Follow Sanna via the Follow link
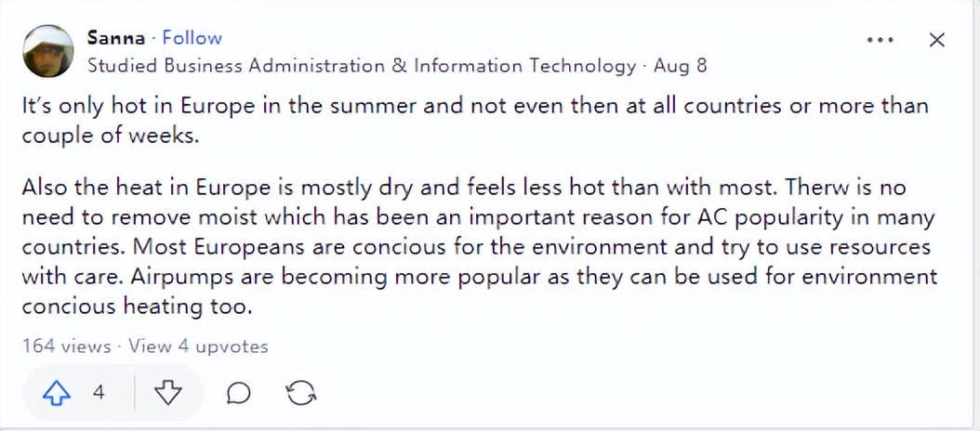980x431 pixels. (x=192, y=38)
